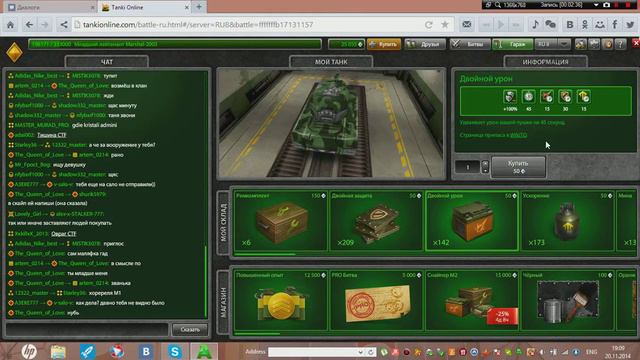Click the yellow rank diamond icon
640x360 pixels.
(x=14, y=52)
